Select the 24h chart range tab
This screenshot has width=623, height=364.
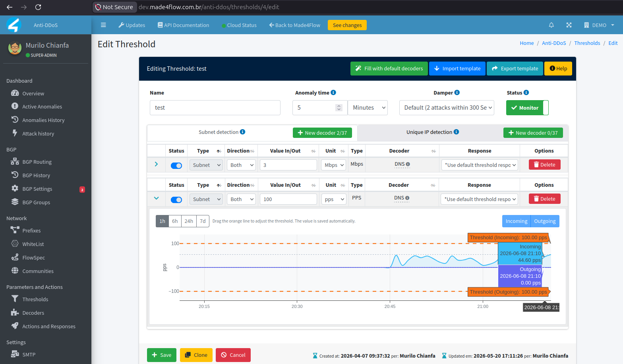[189, 221]
